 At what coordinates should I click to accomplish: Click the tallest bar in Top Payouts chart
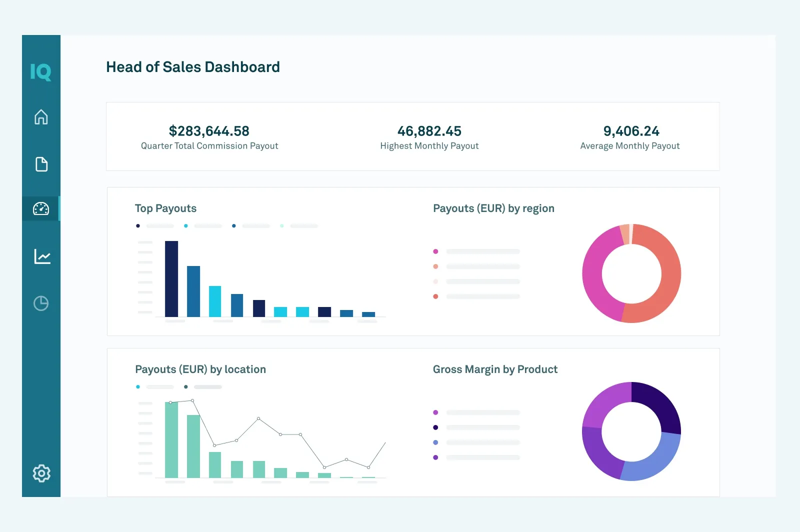pos(172,277)
